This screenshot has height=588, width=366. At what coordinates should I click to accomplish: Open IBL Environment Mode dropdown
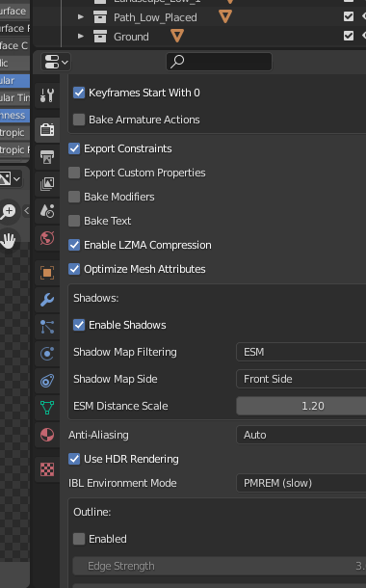click(x=301, y=483)
